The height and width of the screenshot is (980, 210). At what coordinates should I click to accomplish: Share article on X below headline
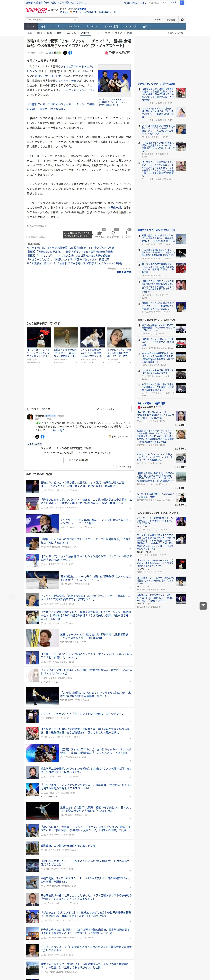(65, 53)
